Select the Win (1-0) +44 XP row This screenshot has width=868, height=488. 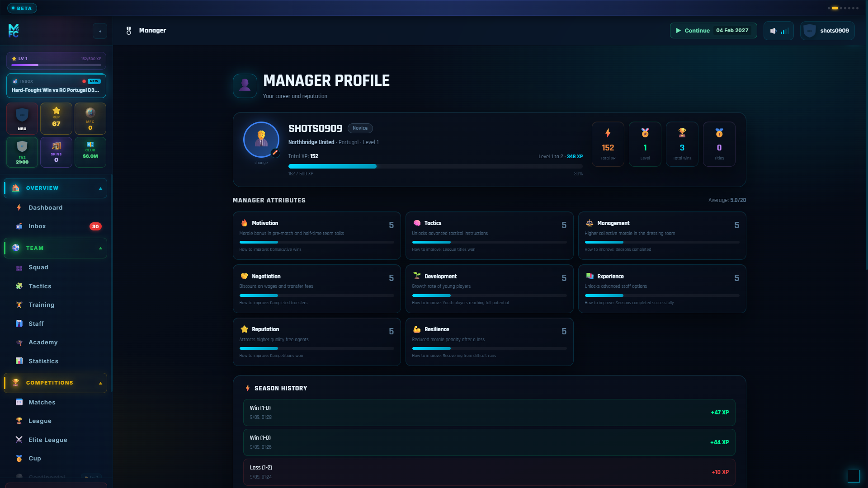click(x=489, y=442)
